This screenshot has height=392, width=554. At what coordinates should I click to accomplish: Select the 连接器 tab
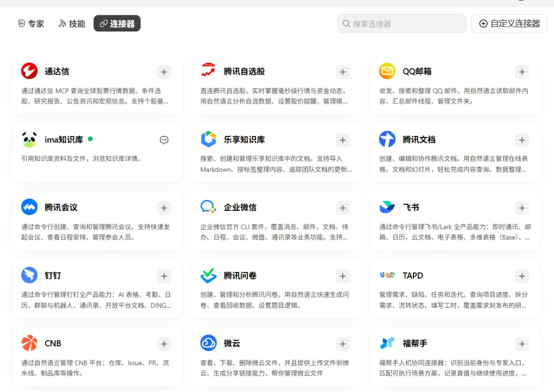coord(117,24)
